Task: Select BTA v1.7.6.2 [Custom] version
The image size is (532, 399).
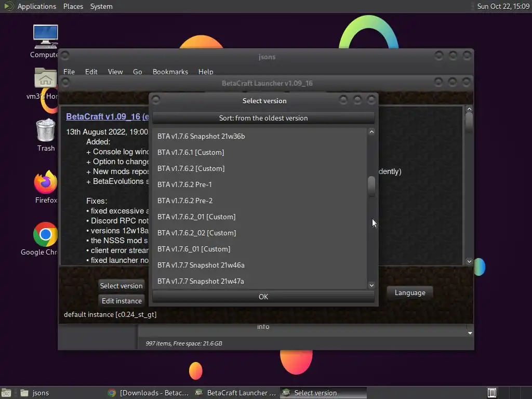Action: (260, 168)
